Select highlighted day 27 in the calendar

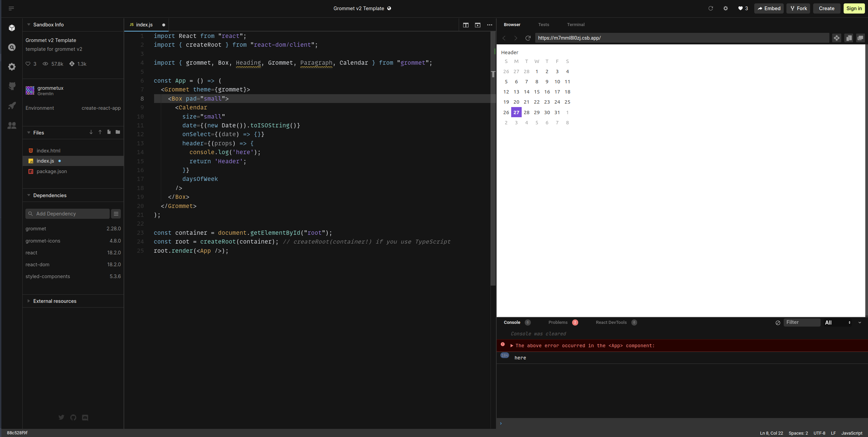click(x=516, y=112)
